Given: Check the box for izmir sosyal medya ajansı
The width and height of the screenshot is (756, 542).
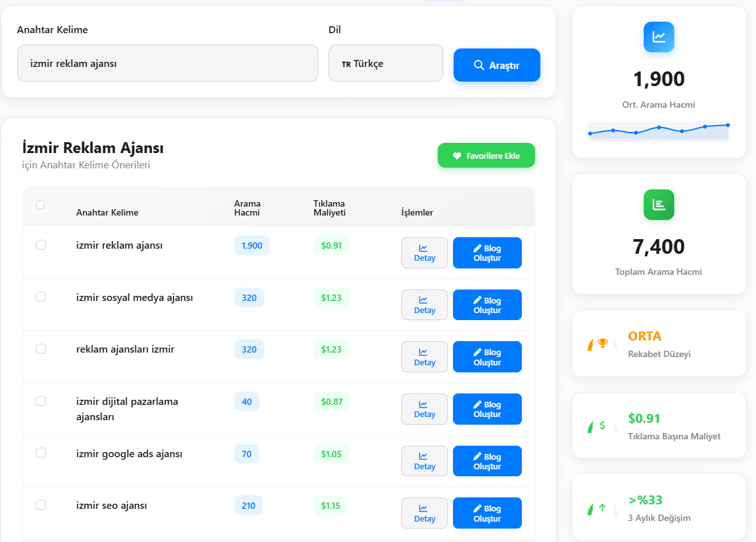Looking at the screenshot, I should [41, 297].
